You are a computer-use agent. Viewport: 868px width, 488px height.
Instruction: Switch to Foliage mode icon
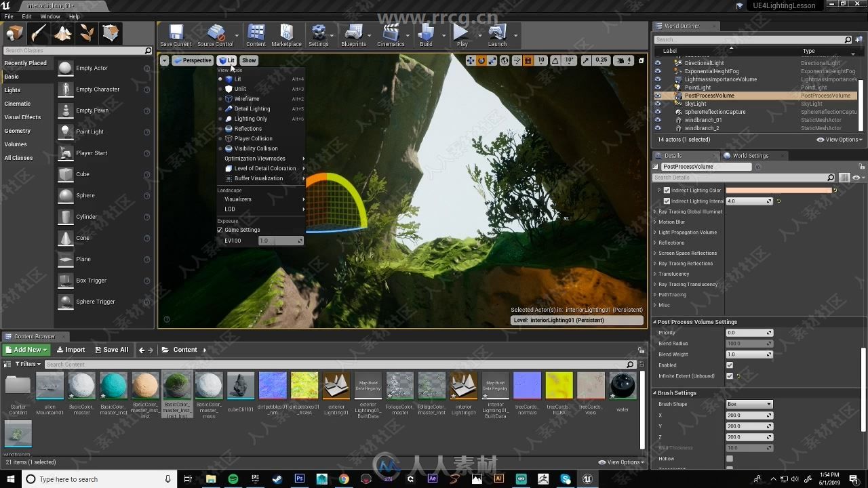coord(87,33)
